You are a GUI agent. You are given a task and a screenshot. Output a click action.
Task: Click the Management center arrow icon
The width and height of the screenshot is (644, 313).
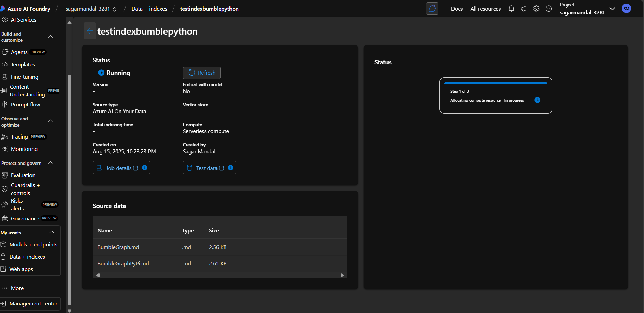pos(3,303)
